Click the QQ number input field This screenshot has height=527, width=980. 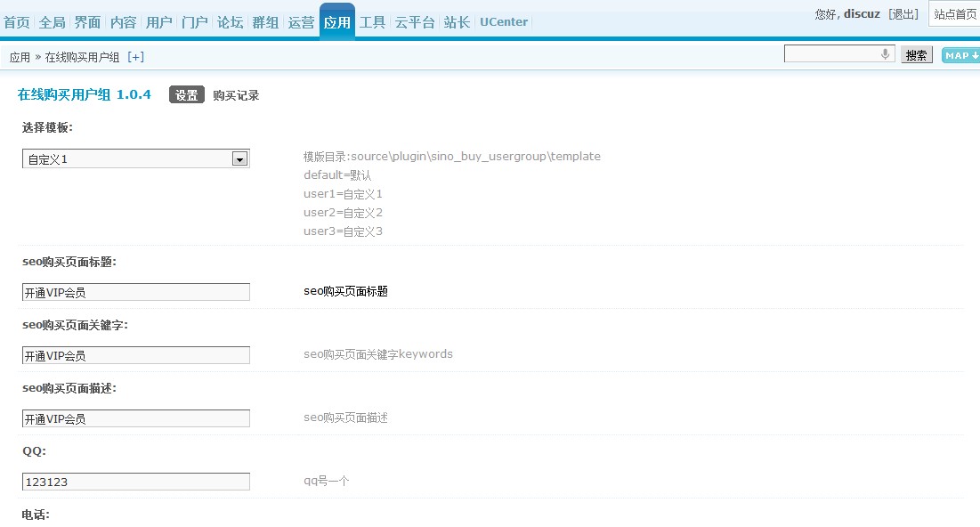[x=135, y=481]
